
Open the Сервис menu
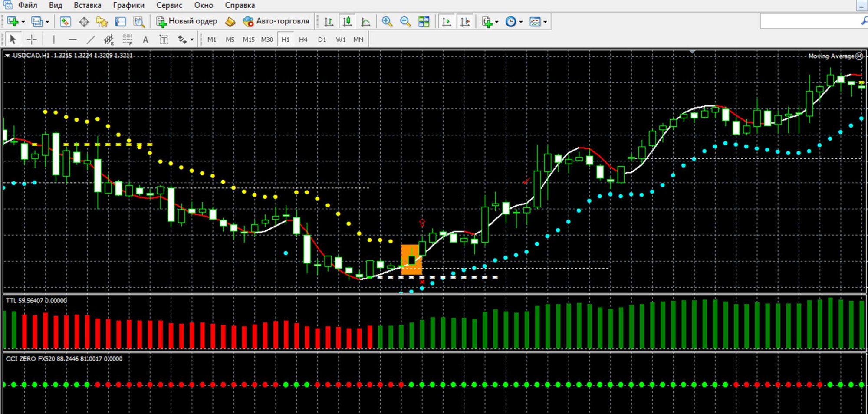click(x=169, y=5)
